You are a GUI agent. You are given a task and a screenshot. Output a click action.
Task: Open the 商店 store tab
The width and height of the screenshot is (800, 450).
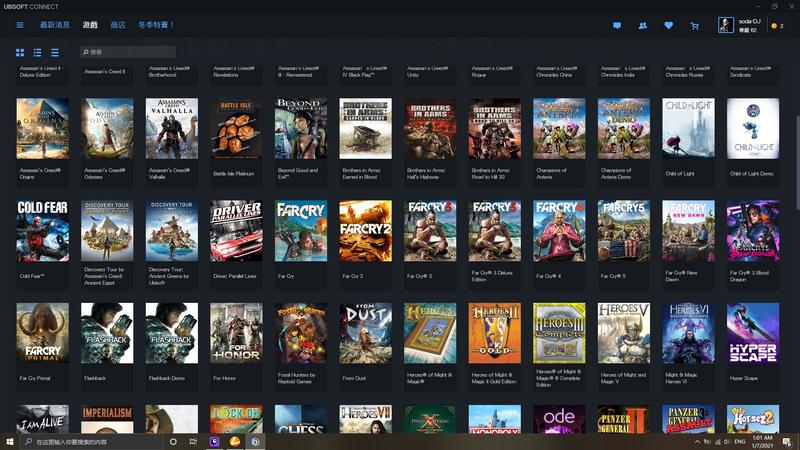point(118,24)
